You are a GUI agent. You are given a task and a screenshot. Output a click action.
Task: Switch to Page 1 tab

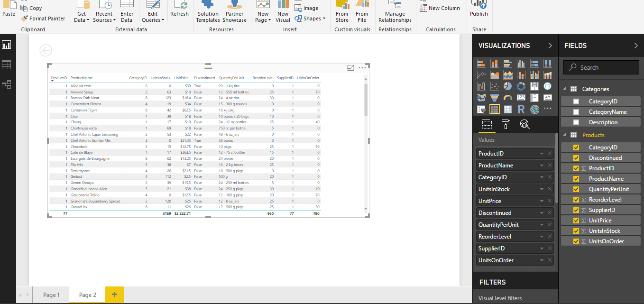[x=51, y=294]
